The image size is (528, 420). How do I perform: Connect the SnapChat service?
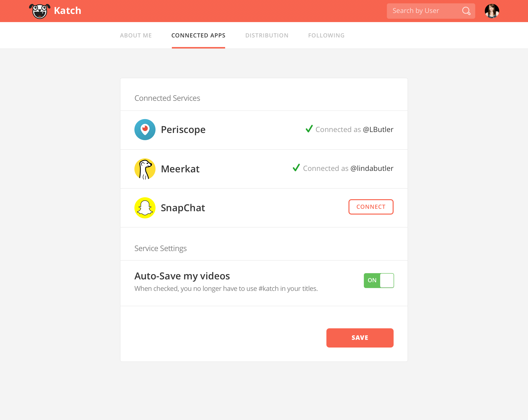pos(371,207)
